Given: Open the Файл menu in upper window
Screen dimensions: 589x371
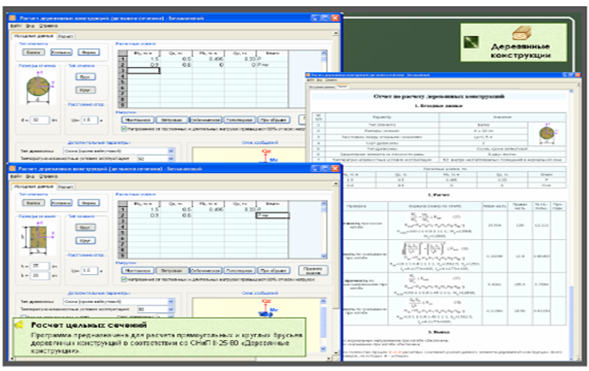Looking at the screenshot, I should coord(15,26).
